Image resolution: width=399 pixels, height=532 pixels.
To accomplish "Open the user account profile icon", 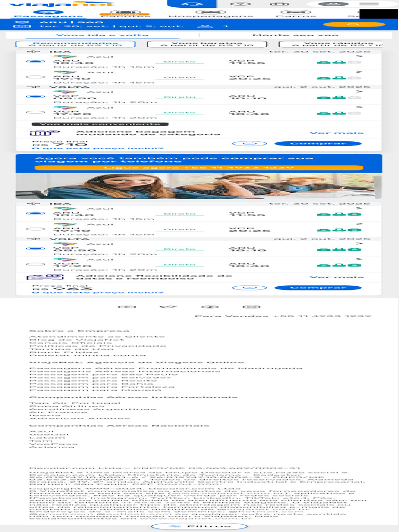I will pyautogui.click(x=334, y=4).
